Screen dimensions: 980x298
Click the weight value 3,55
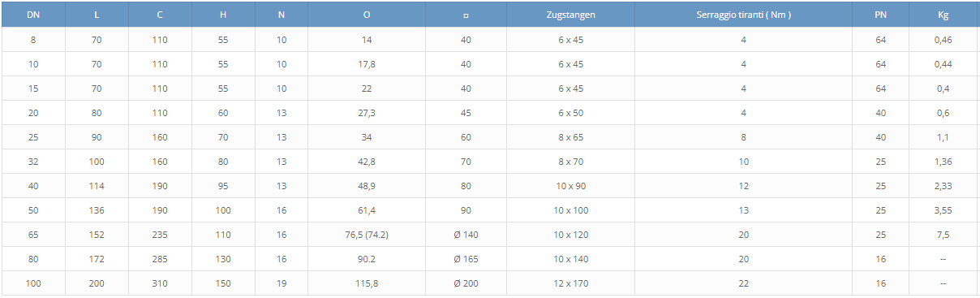click(x=943, y=210)
